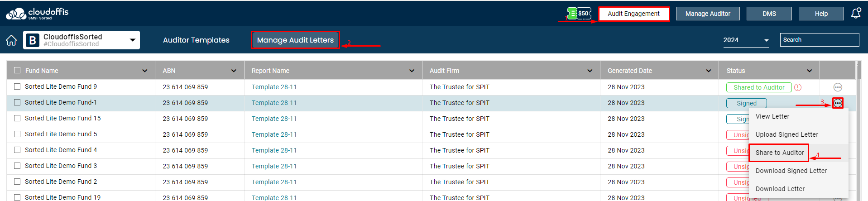Open actions menu for Sorted Lite Demo Fund-1
The width and height of the screenshot is (868, 201).
[x=838, y=103]
